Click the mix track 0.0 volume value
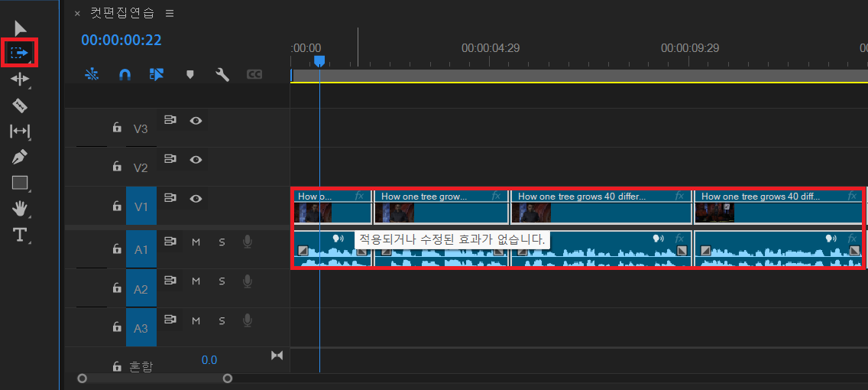Viewport: 868px width, 390px height. tap(209, 360)
